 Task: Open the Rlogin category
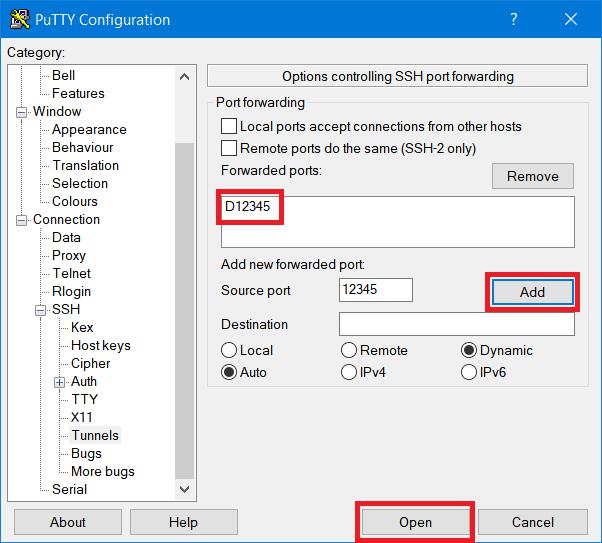click(71, 291)
